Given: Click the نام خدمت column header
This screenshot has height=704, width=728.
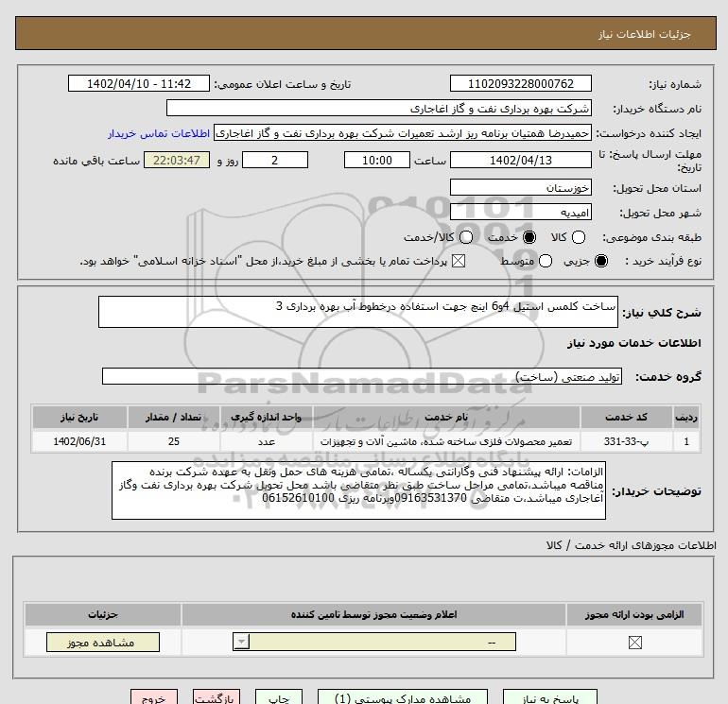Looking at the screenshot, I should tap(446, 417).
